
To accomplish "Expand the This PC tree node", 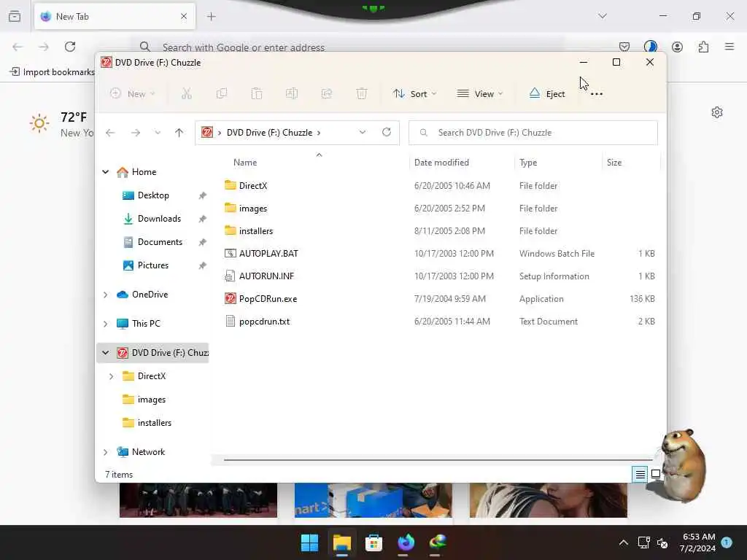I will (105, 324).
